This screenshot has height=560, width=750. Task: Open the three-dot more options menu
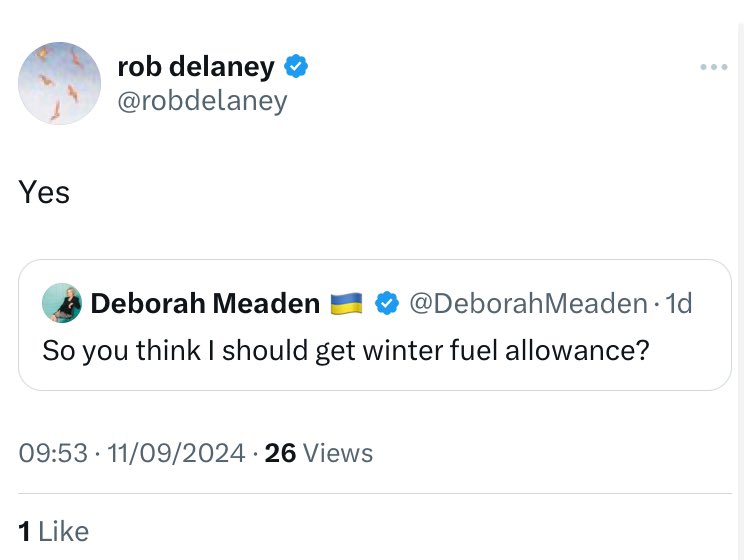coord(714,67)
